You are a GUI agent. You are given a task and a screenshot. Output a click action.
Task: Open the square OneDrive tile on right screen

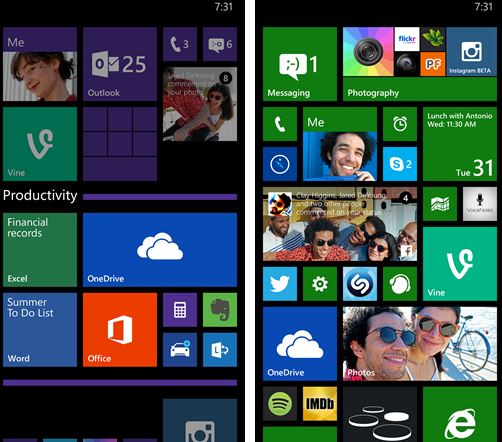[300, 344]
